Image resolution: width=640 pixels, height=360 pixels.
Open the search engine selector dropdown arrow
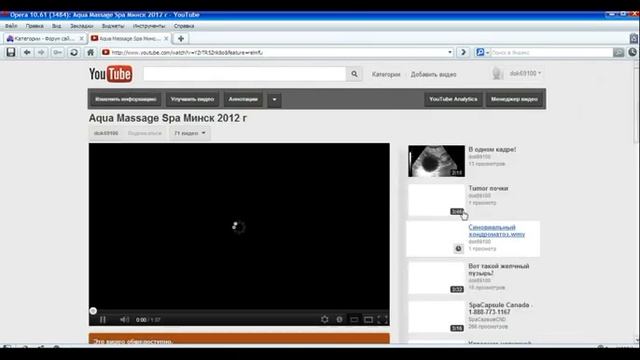(487, 53)
